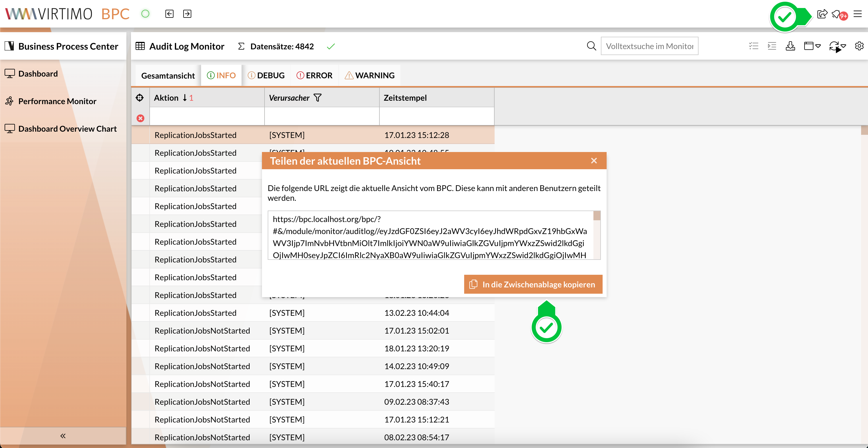Switch to the ERROR tab
The image size is (868, 448).
point(315,75)
